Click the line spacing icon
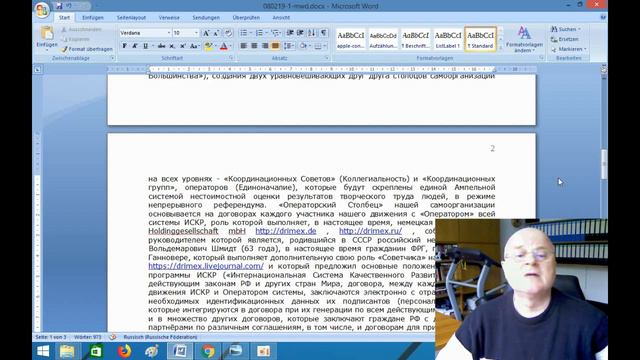The image size is (640, 360). tap(288, 46)
